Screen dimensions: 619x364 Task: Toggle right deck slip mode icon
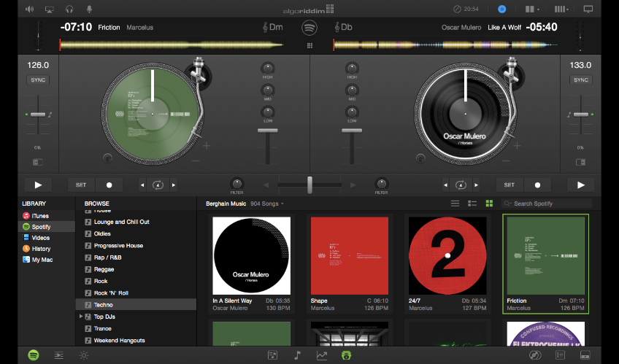pyautogui.click(x=581, y=162)
